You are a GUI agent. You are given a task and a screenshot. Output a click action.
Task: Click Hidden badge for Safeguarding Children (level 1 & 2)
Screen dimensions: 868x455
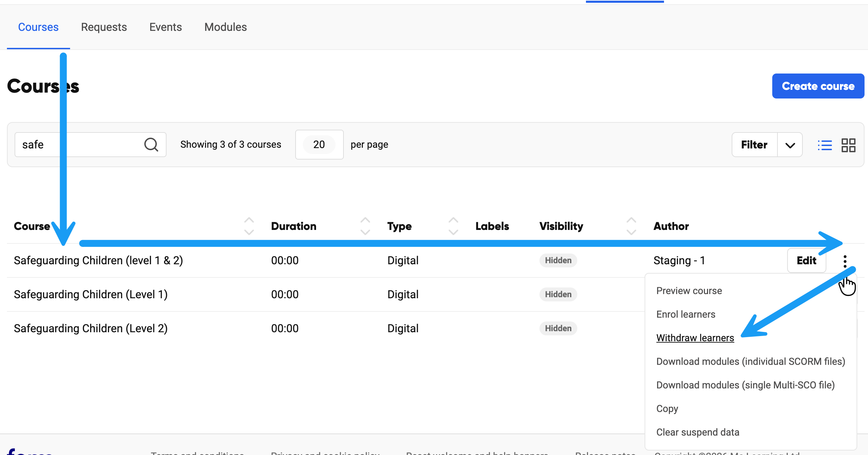click(x=558, y=260)
